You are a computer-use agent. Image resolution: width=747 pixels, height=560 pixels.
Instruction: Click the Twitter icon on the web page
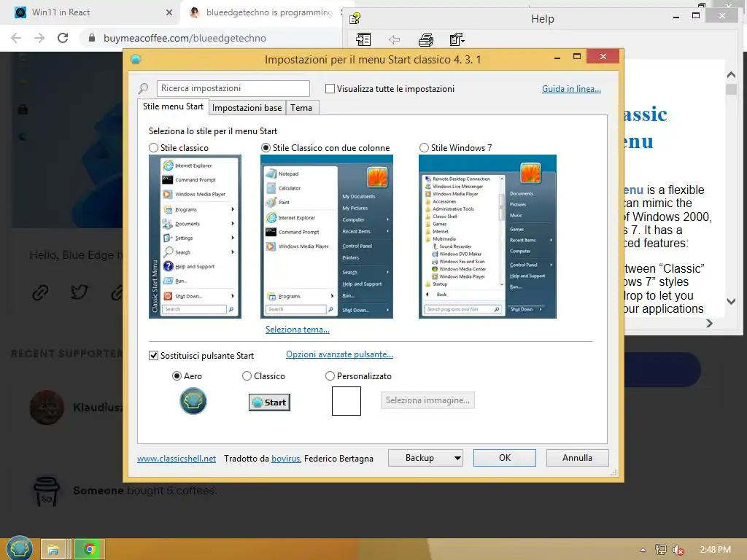[x=80, y=292]
